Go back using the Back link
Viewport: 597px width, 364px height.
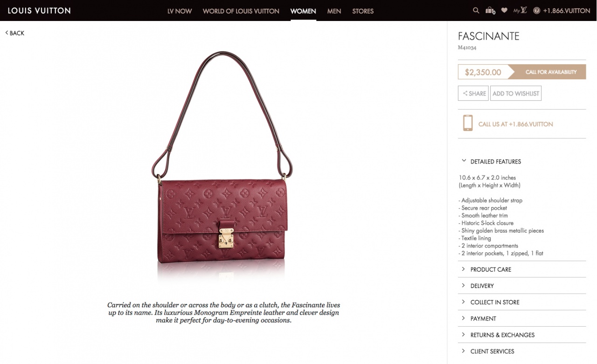tap(14, 33)
